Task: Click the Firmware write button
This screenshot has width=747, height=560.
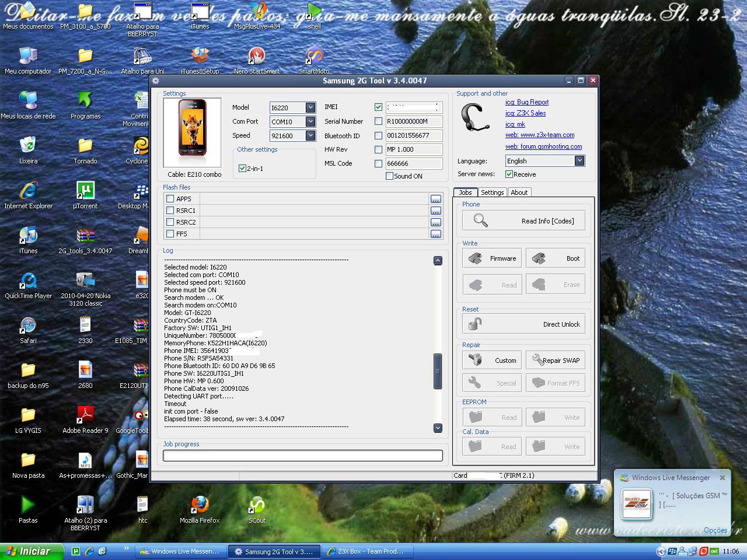Action: (492, 258)
